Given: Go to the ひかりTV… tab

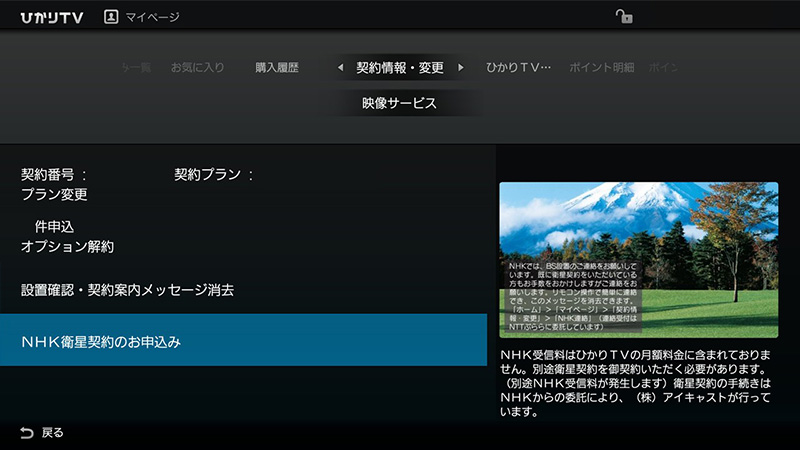Looking at the screenshot, I should 518,68.
